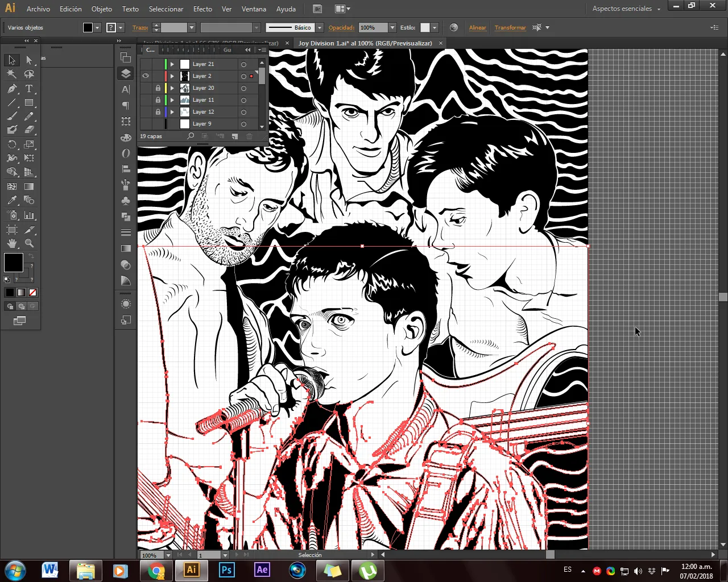Pick the Line Segment tool
This screenshot has width=728, height=582.
point(12,103)
